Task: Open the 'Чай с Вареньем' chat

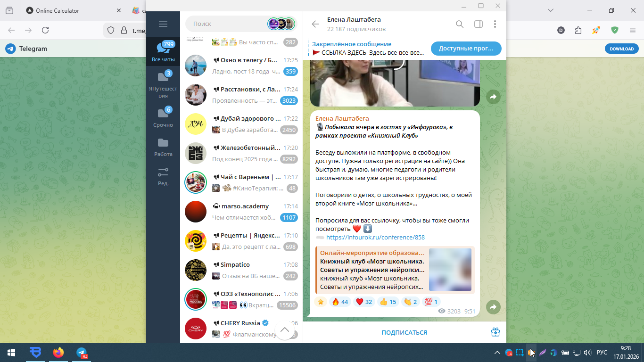Action: tap(241, 182)
